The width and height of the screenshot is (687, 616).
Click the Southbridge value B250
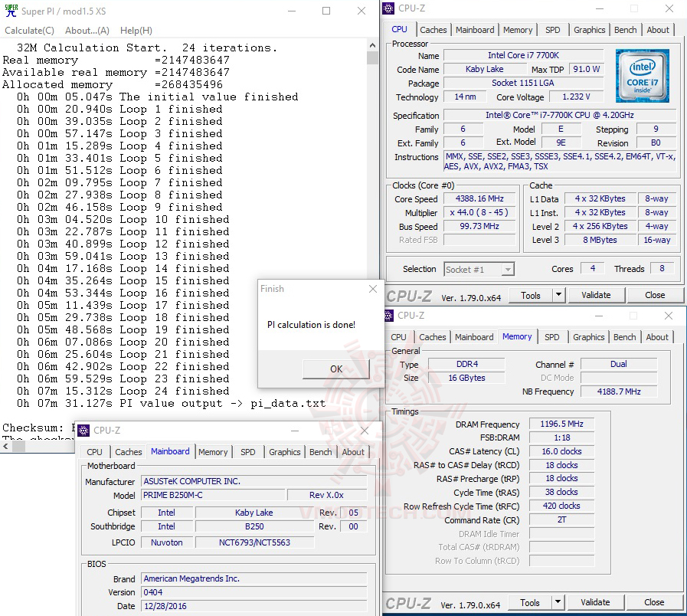coord(254,526)
